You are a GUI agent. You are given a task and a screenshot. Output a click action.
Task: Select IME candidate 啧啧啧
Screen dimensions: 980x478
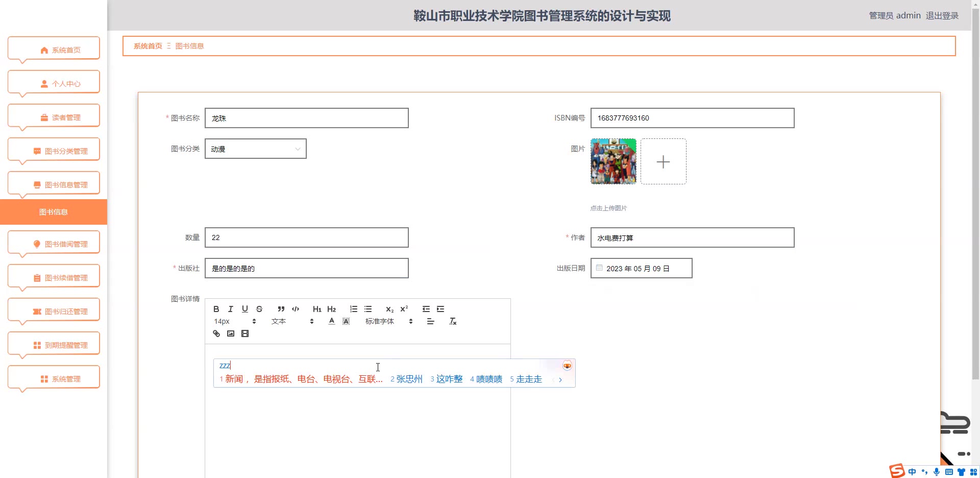(x=486, y=379)
